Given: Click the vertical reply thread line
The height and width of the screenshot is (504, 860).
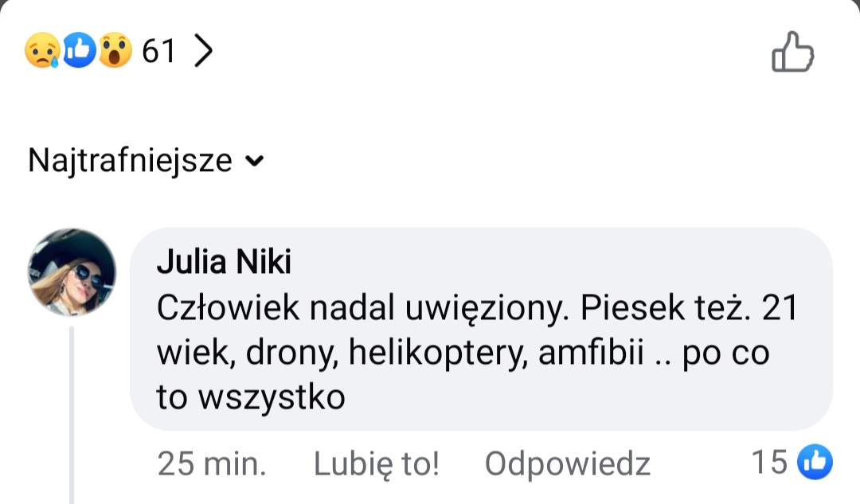Looking at the screenshot, I should [72, 414].
